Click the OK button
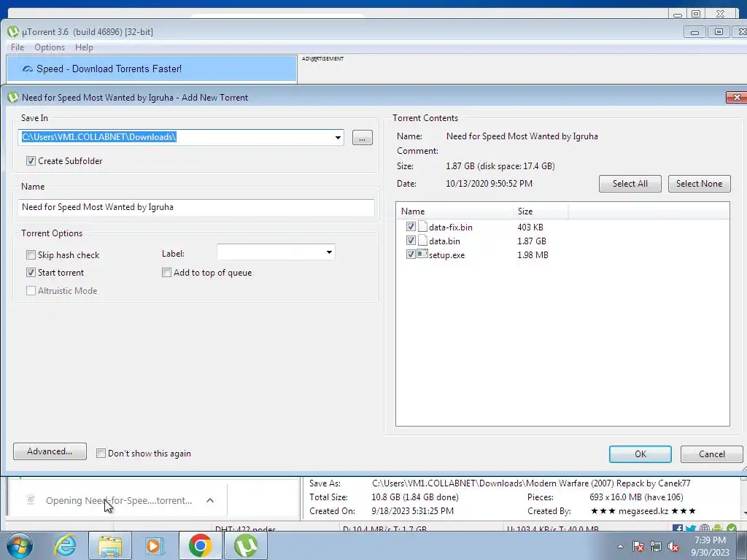Image resolution: width=747 pixels, height=560 pixels. [x=640, y=454]
